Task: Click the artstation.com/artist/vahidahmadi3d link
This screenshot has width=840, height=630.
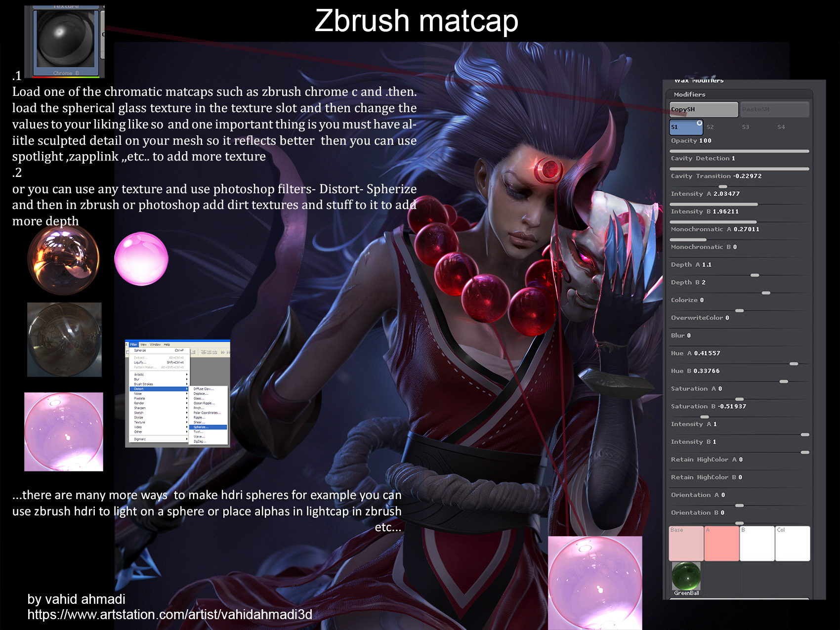Action: [x=169, y=615]
